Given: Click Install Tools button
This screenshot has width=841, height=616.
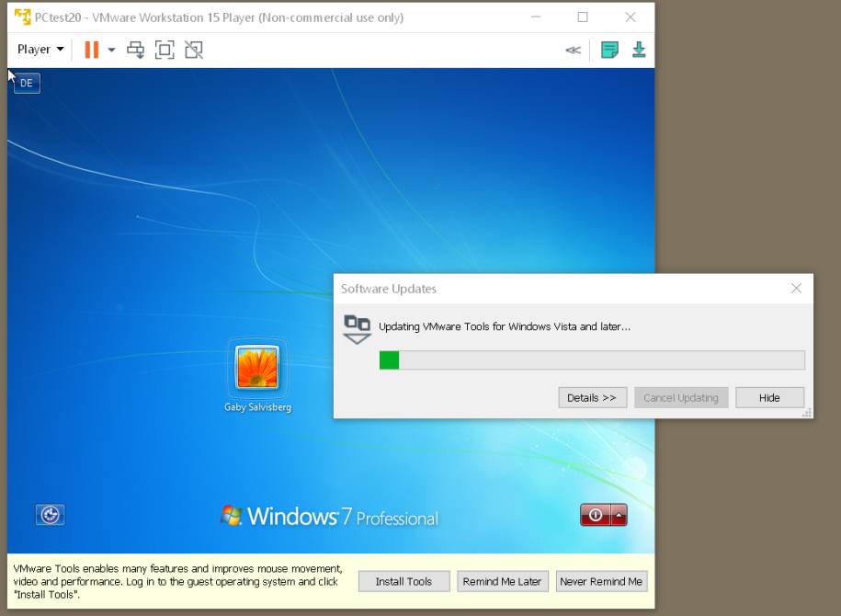Looking at the screenshot, I should (403, 582).
